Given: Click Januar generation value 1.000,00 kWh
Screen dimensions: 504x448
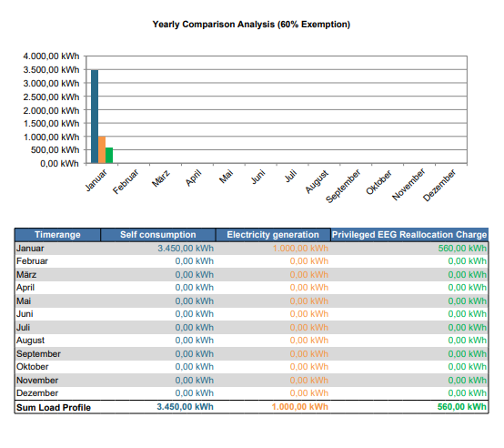Looking at the screenshot, I should click(300, 249).
